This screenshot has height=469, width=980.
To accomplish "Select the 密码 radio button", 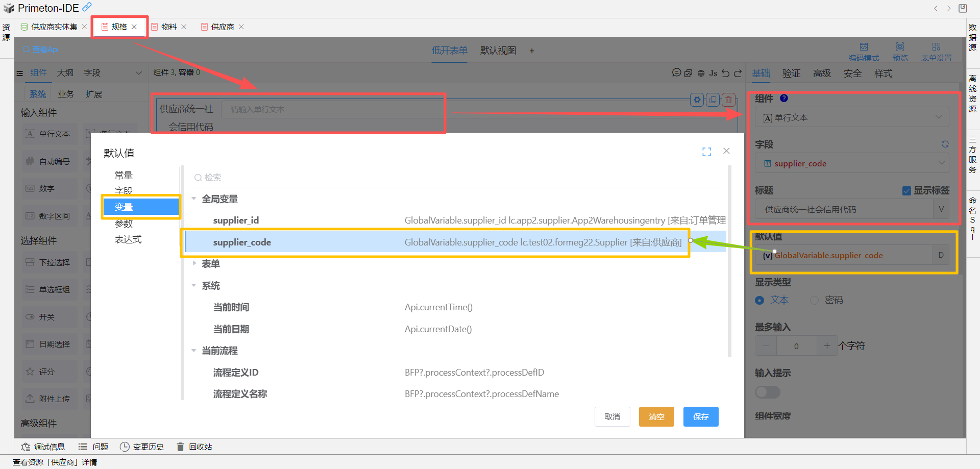I will click(815, 300).
